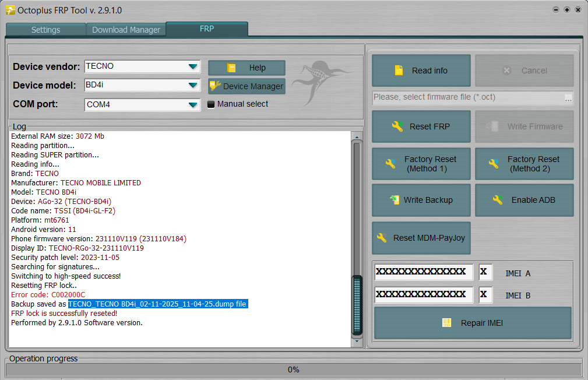Viewport: 588px width, 380px height.
Task: Click the log vertical scrollbar thumb
Action: 357,305
